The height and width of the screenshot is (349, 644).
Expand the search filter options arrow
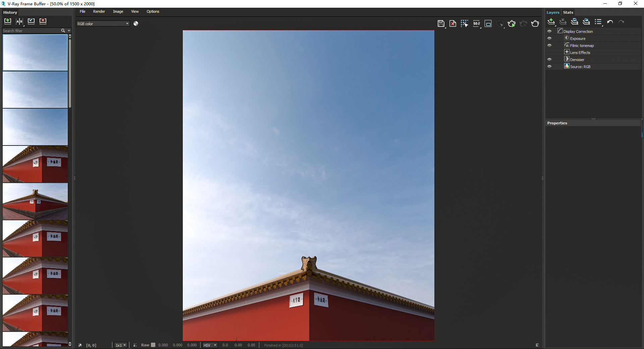coord(69,31)
